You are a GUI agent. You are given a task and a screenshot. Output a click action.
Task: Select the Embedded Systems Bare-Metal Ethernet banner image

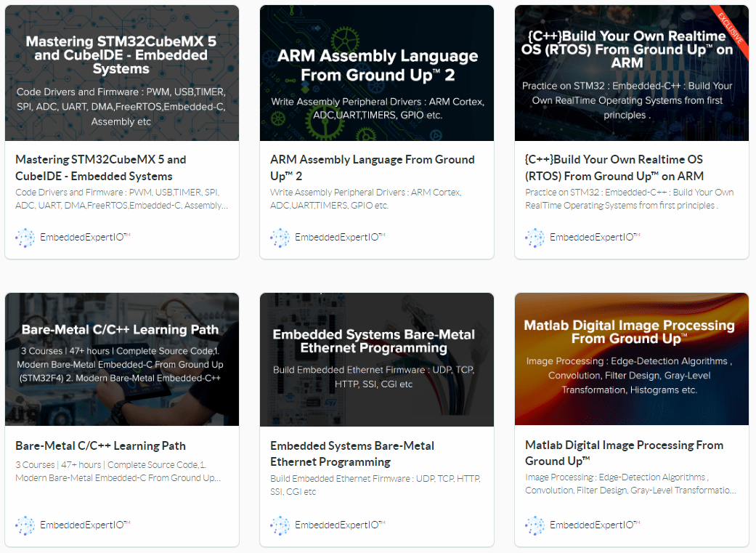click(377, 360)
